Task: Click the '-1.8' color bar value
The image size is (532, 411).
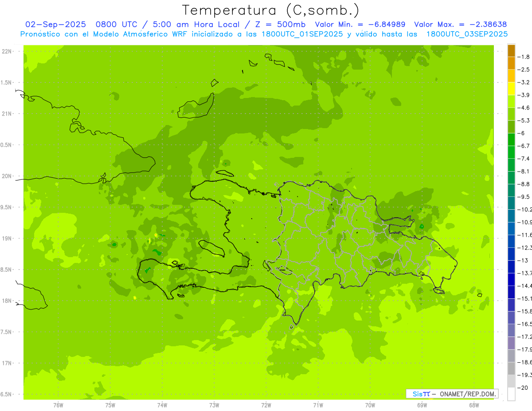Action: [x=524, y=57]
